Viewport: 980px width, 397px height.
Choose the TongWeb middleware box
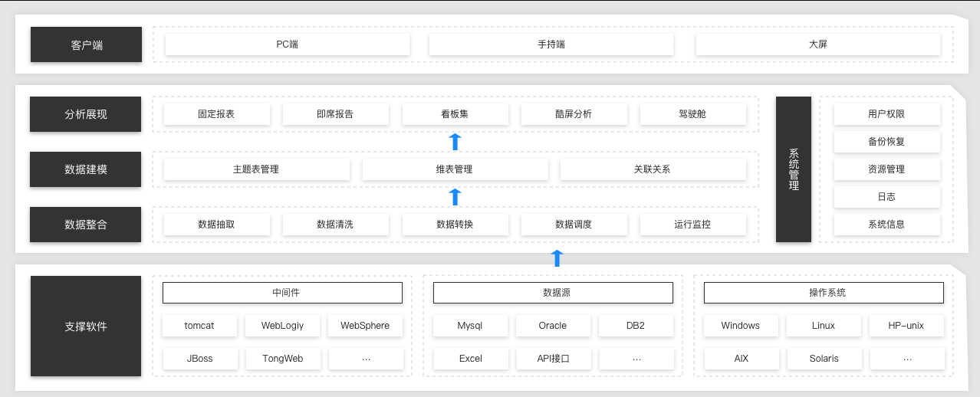(282, 359)
